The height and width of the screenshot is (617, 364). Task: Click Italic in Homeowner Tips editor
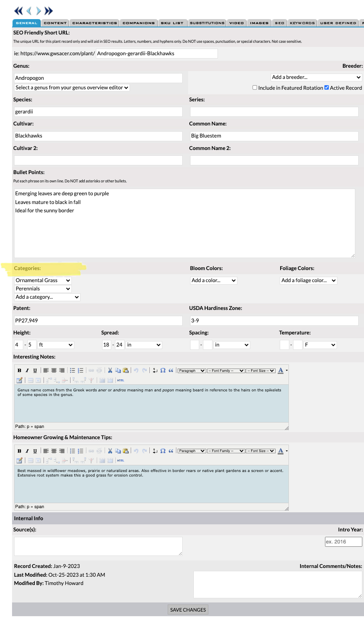27,451
